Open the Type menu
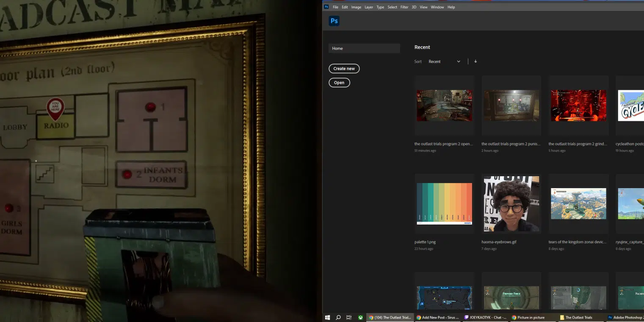The image size is (644, 322). pos(380,7)
